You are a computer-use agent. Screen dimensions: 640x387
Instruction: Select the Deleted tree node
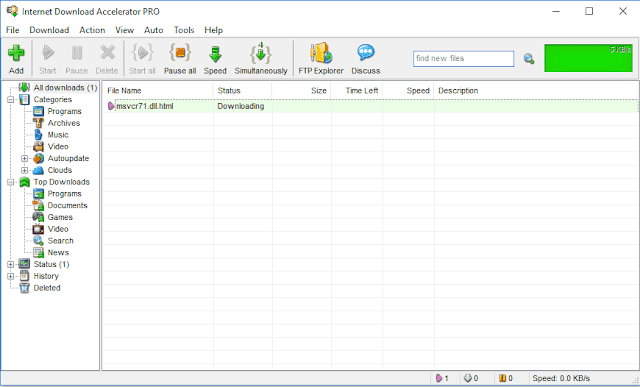coord(47,288)
